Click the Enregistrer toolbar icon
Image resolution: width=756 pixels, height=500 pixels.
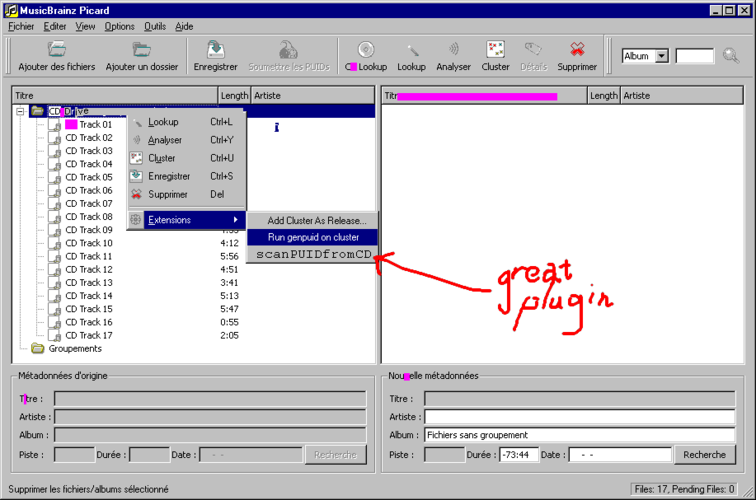[x=216, y=49]
